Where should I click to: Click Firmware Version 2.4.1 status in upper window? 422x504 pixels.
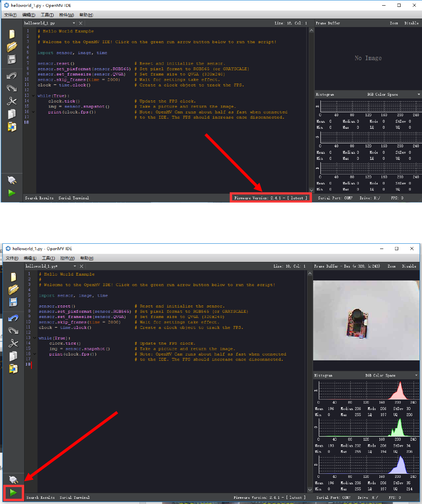click(x=270, y=198)
